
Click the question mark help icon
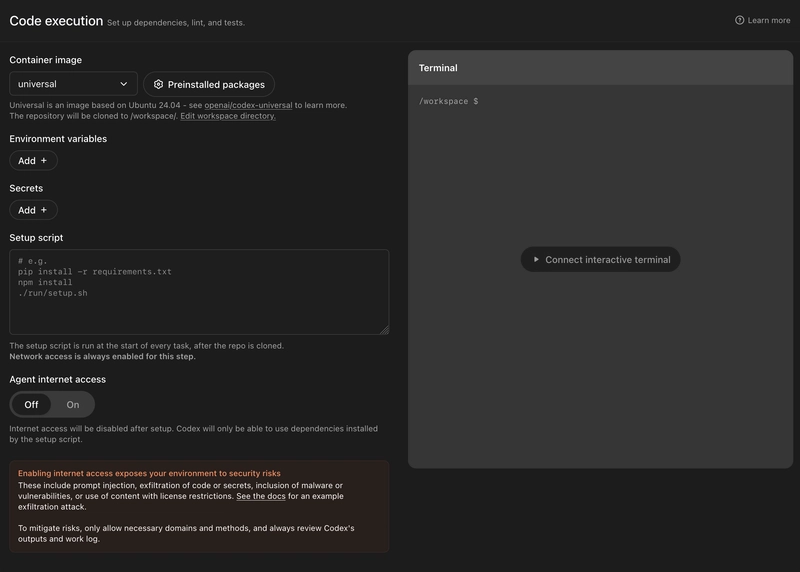tap(740, 20)
